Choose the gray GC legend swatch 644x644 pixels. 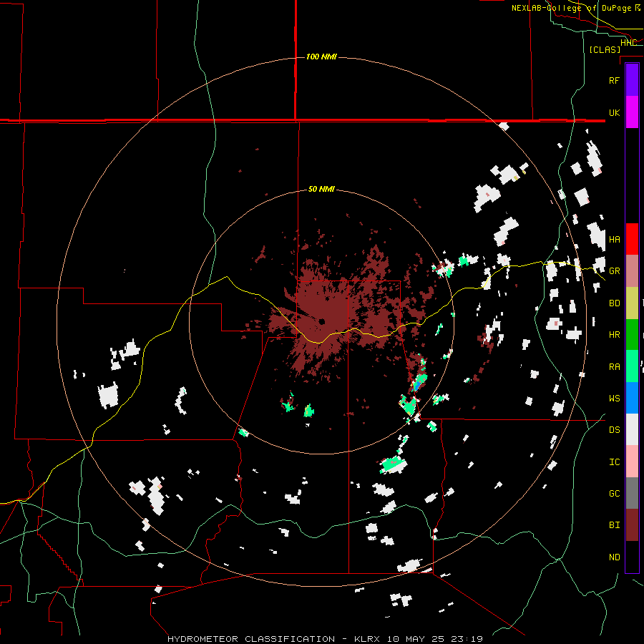click(x=632, y=493)
